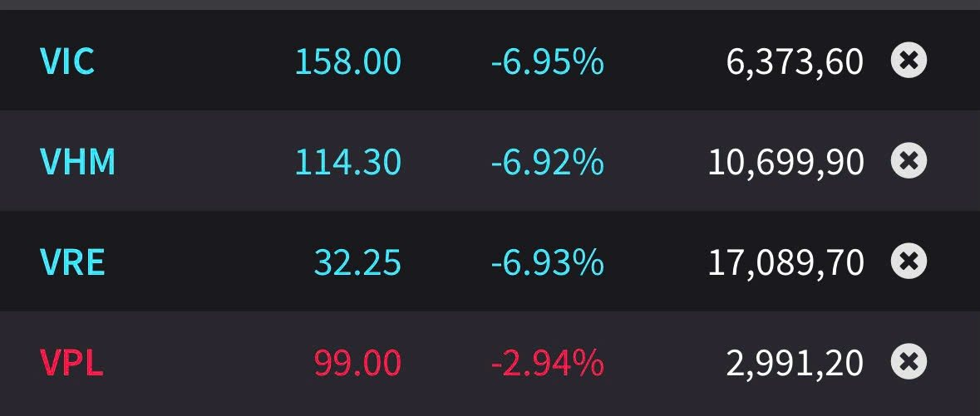The width and height of the screenshot is (980, 416).
Task: Open the VIC ticker symbol
Action: (x=67, y=61)
